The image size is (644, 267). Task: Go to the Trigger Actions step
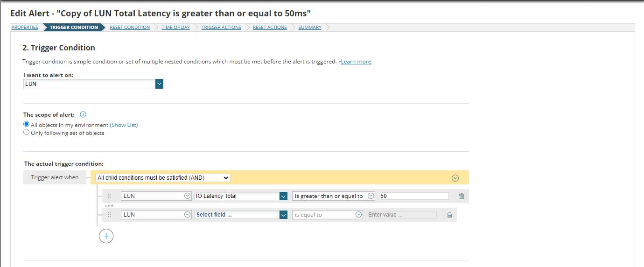pyautogui.click(x=221, y=28)
